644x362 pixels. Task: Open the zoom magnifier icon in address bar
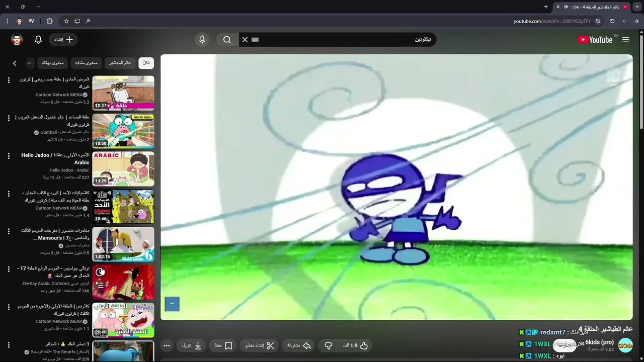pyautogui.click(x=88, y=21)
